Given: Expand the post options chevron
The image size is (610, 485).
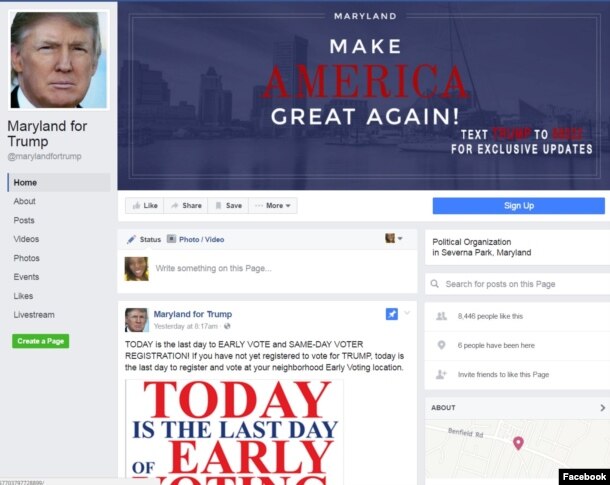Looking at the screenshot, I should tap(407, 313).
